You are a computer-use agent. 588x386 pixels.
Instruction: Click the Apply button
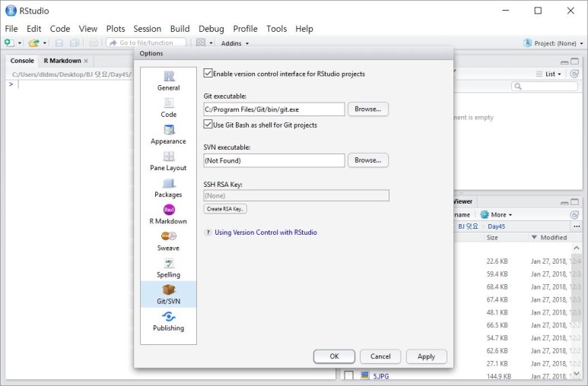(427, 356)
